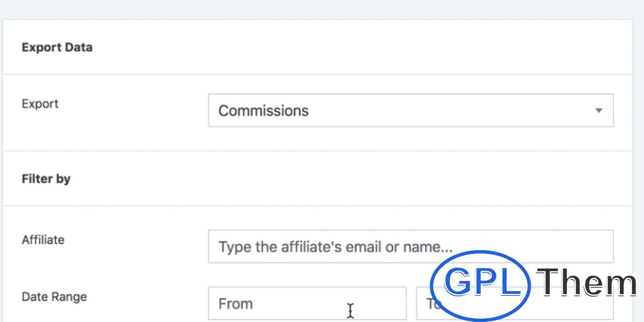644x322 pixels.
Task: Click the Export field label
Action: (x=40, y=104)
